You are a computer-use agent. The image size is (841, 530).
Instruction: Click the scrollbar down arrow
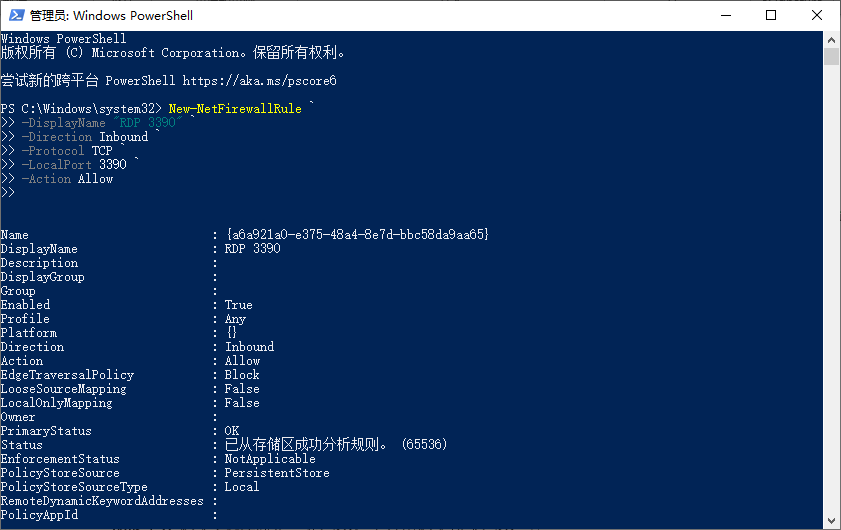point(831,520)
